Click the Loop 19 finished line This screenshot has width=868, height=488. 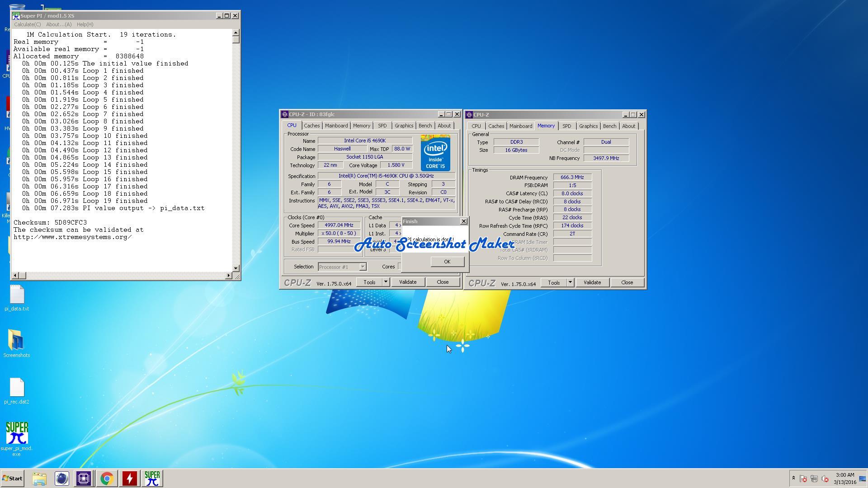[85, 201]
